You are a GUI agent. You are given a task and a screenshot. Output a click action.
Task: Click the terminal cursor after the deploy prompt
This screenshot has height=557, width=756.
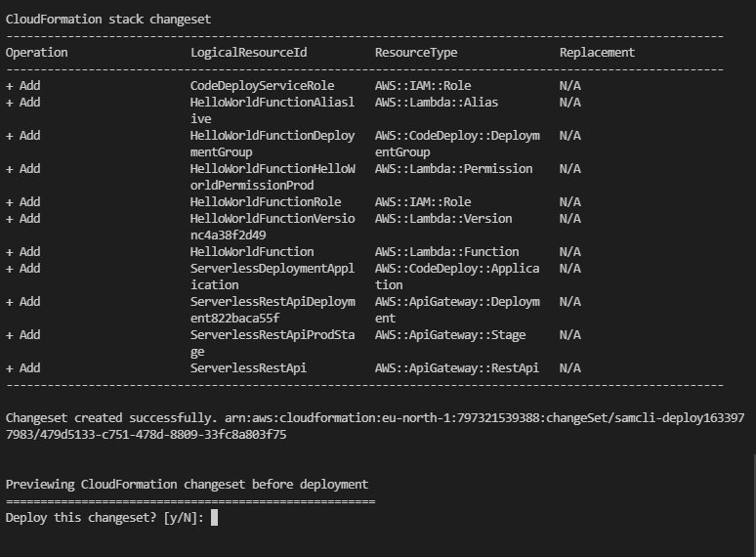[x=215, y=518]
